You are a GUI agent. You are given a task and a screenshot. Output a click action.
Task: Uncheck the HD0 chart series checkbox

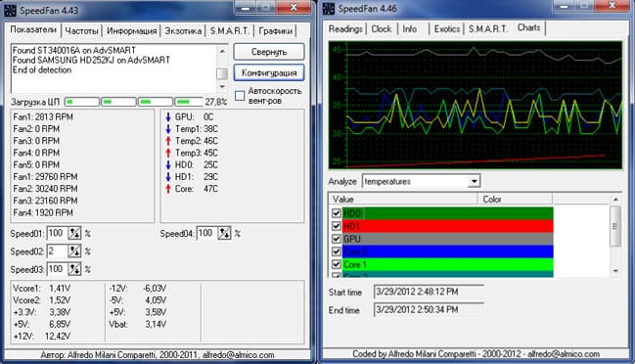(x=337, y=213)
